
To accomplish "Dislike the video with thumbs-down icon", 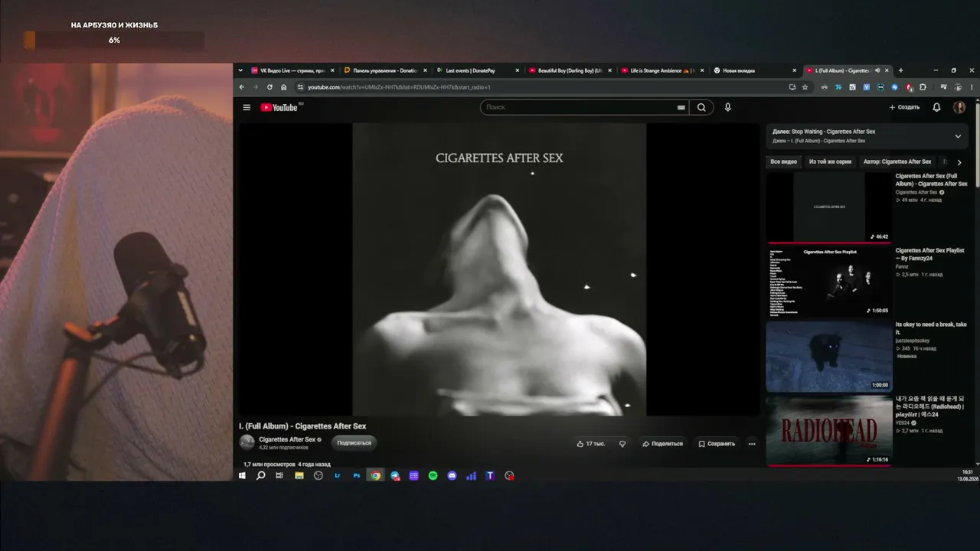I will click(622, 444).
